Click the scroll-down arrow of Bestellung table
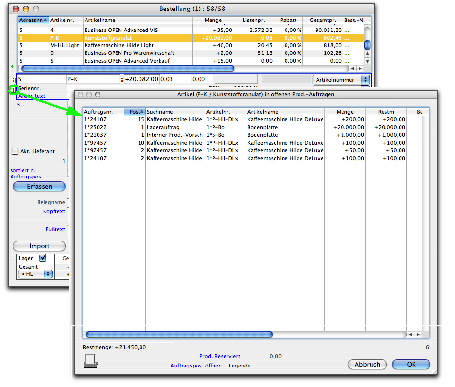Image resolution: width=455 pixels, height=387 pixels. (x=367, y=61)
